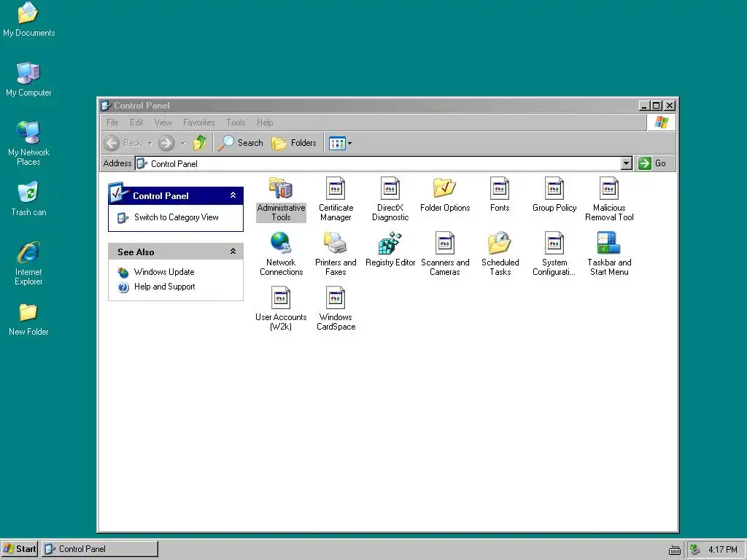The width and height of the screenshot is (747, 560).
Task: Click the 4:17 PM clock
Action: click(x=723, y=550)
